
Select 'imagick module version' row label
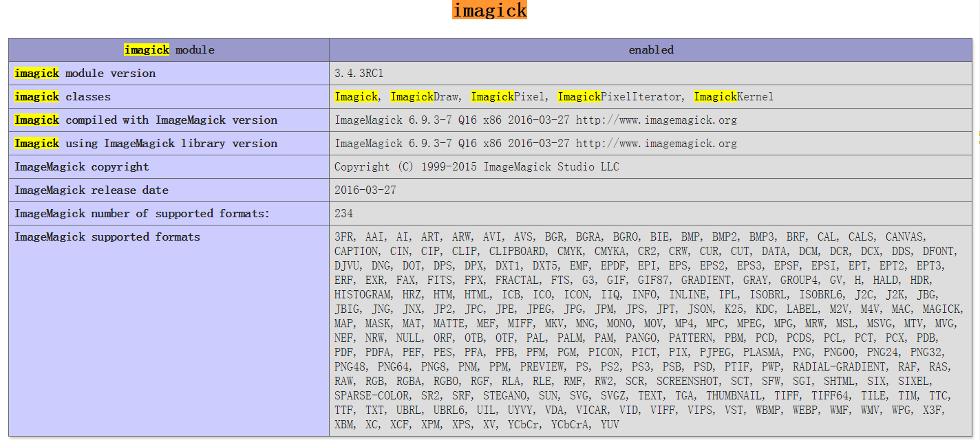85,74
